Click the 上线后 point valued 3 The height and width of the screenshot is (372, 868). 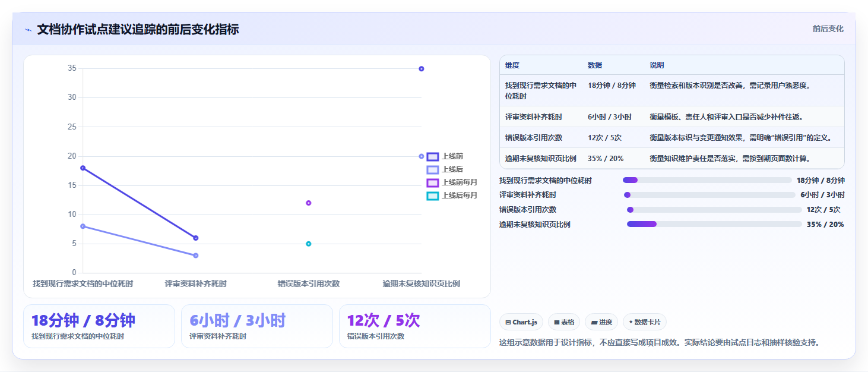pyautogui.click(x=196, y=256)
